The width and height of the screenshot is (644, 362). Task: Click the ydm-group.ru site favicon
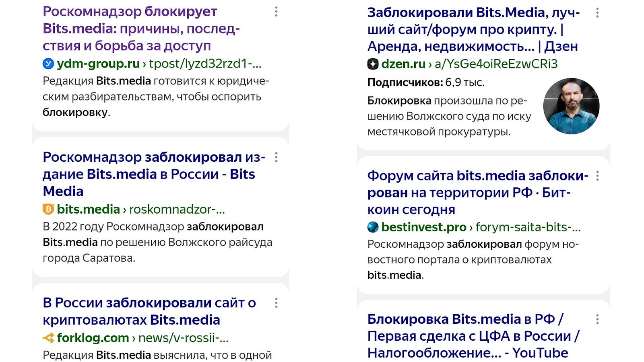coord(48,64)
